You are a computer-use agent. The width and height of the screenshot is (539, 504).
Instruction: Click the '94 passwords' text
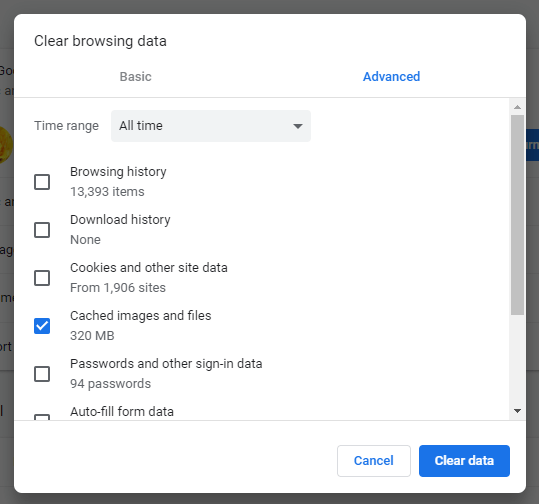(x=110, y=384)
